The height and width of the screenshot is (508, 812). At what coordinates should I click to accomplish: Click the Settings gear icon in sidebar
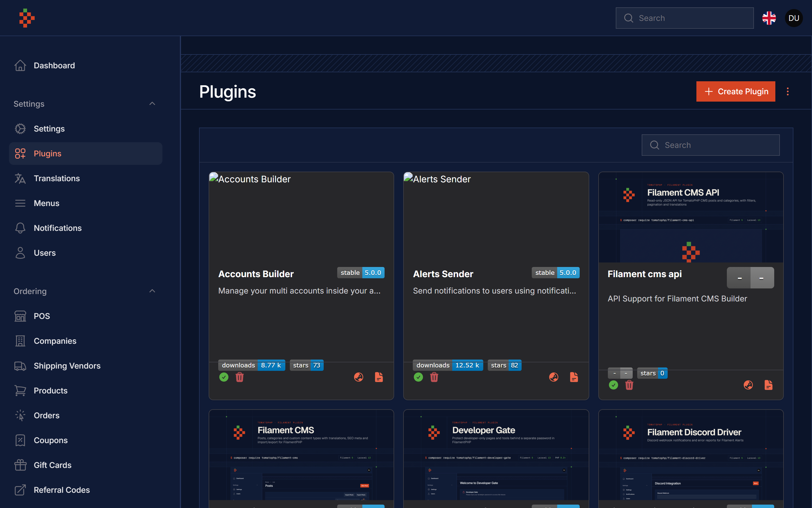click(x=20, y=129)
